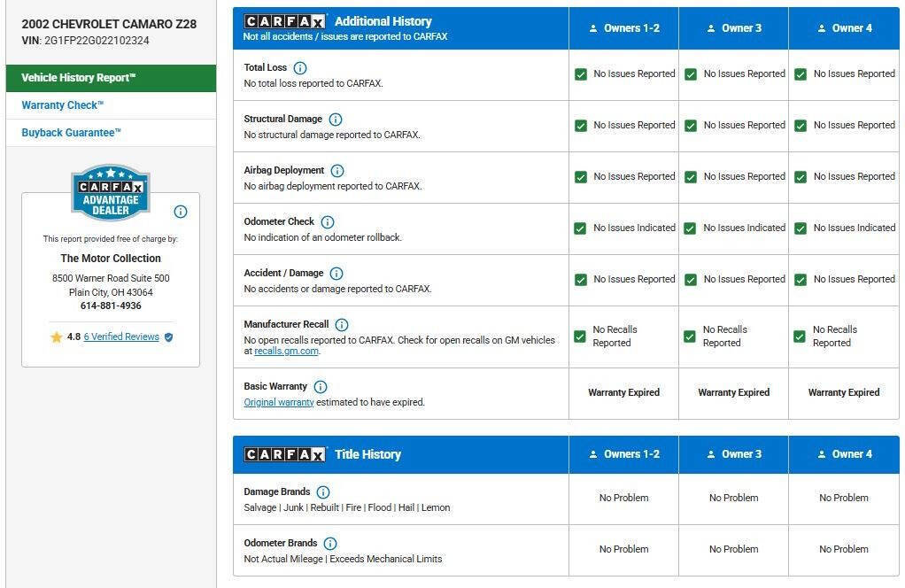Viewport: 905px width, 588px height.
Task: Switch to Buyback Guarantee tab
Action: click(71, 133)
